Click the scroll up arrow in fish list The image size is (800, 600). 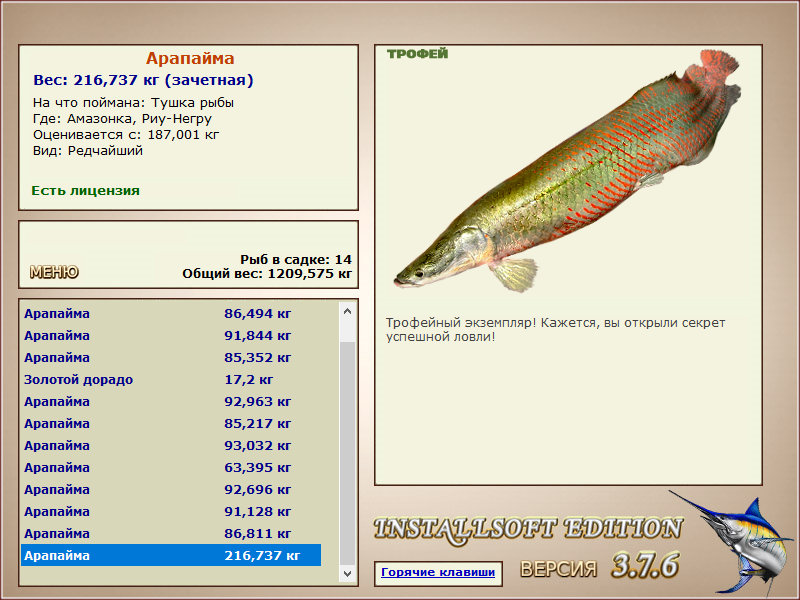point(347,311)
